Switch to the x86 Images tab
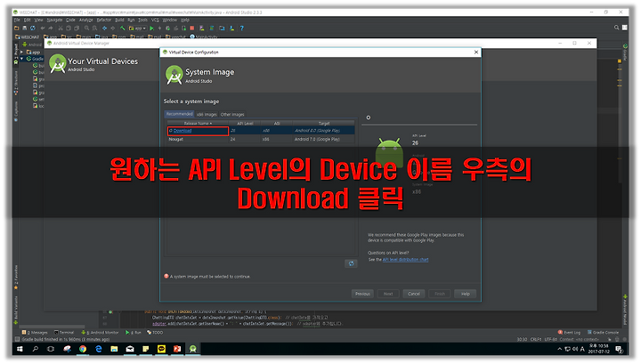Viewport: 641px width, 364px height. pyautogui.click(x=207, y=115)
